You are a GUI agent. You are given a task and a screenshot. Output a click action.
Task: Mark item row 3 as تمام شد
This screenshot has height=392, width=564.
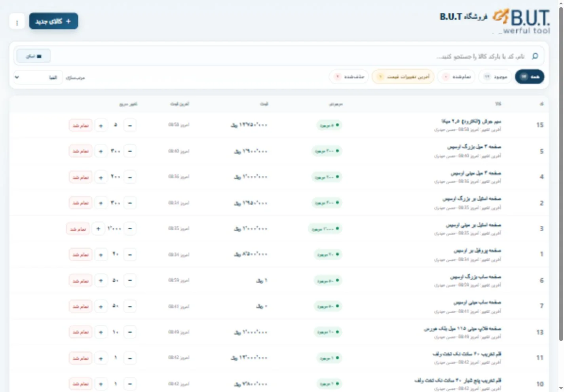point(78,229)
